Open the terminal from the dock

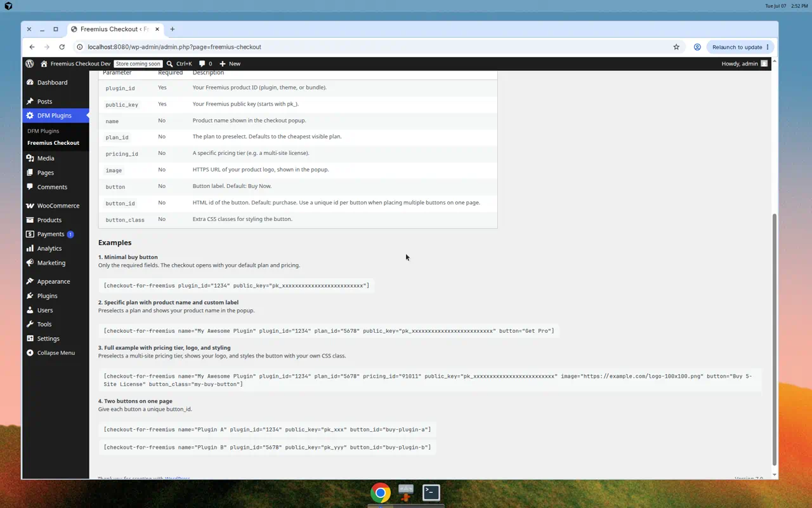431,493
